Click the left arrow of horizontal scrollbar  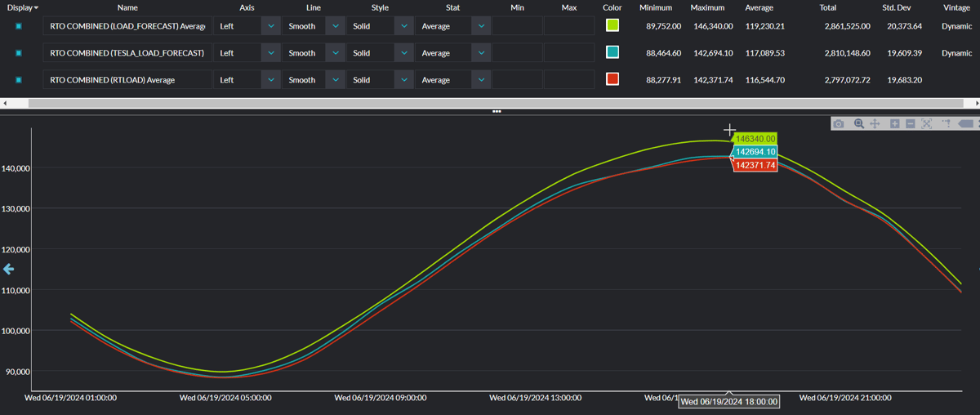coord(5,104)
